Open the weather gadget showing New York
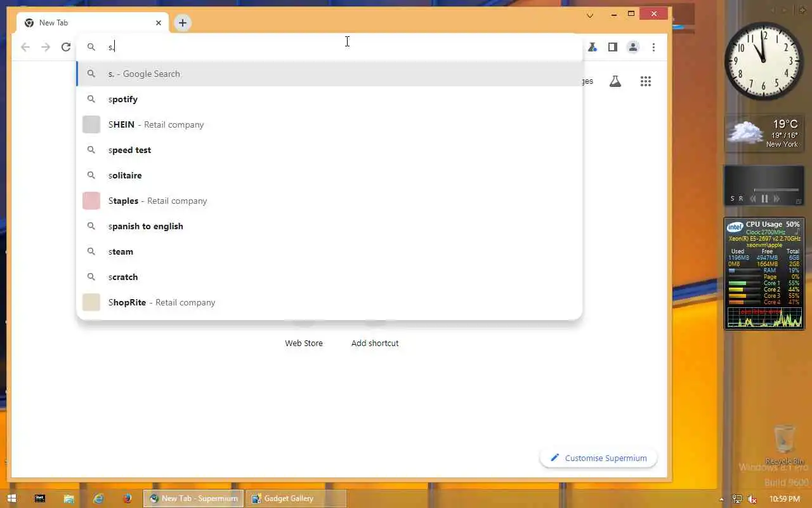Image resolution: width=812 pixels, height=508 pixels. tap(764, 135)
